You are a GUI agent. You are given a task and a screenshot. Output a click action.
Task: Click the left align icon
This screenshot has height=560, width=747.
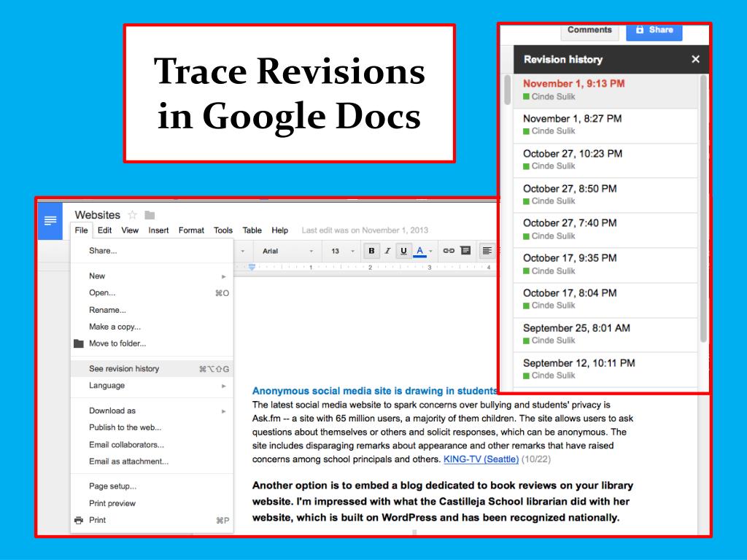pos(487,251)
